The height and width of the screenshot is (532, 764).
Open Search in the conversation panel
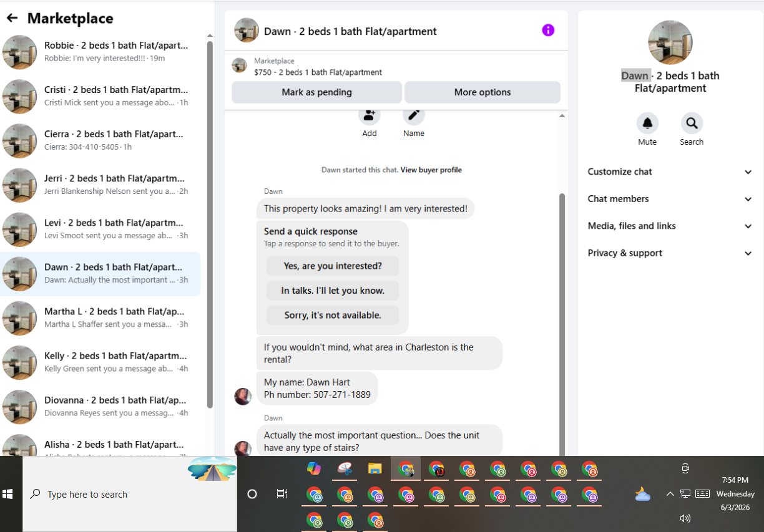(x=692, y=123)
